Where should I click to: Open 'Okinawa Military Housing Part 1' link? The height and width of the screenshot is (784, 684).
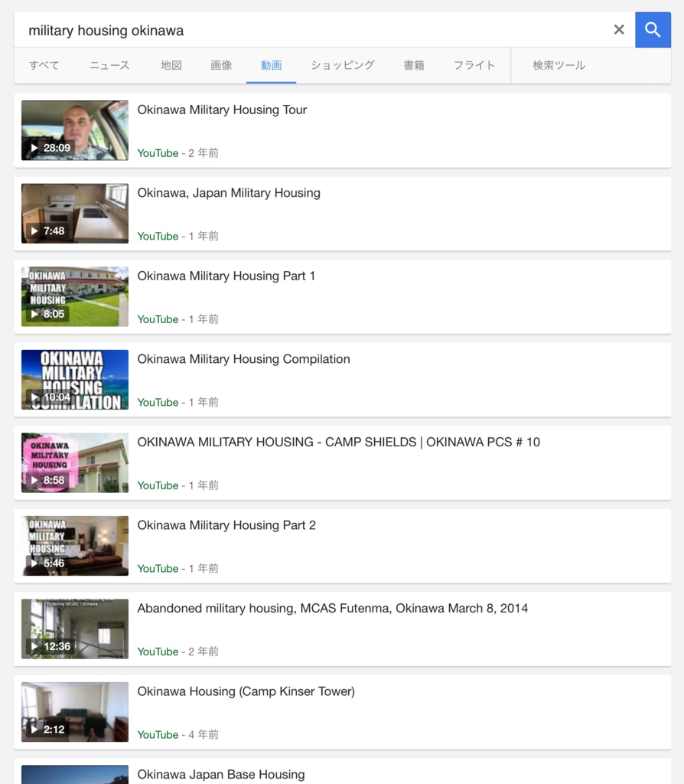click(226, 276)
